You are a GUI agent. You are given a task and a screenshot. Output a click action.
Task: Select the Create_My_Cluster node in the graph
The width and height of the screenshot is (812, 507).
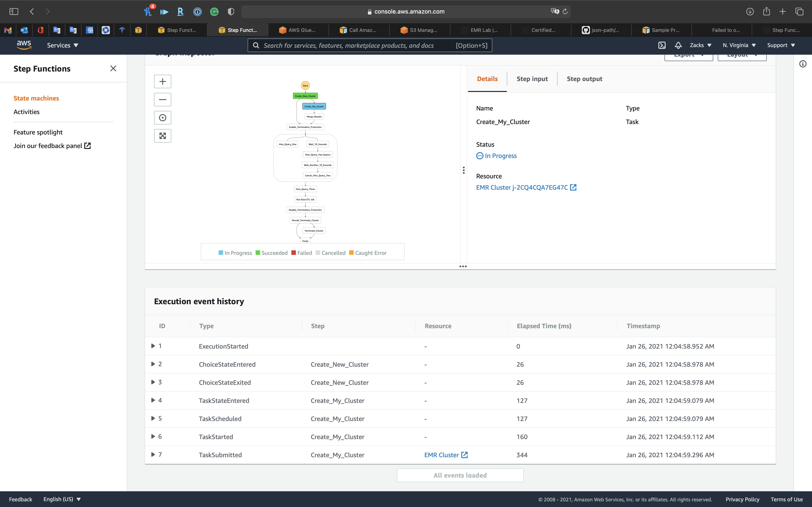point(314,106)
